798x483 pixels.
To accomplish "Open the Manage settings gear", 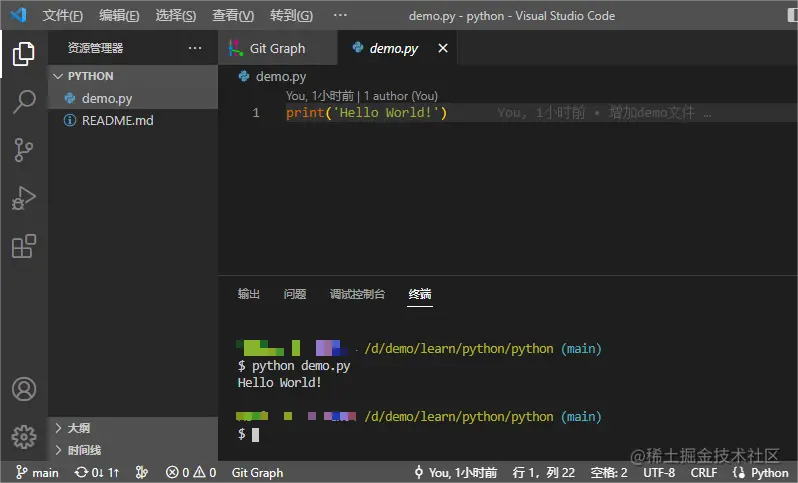I will [24, 437].
